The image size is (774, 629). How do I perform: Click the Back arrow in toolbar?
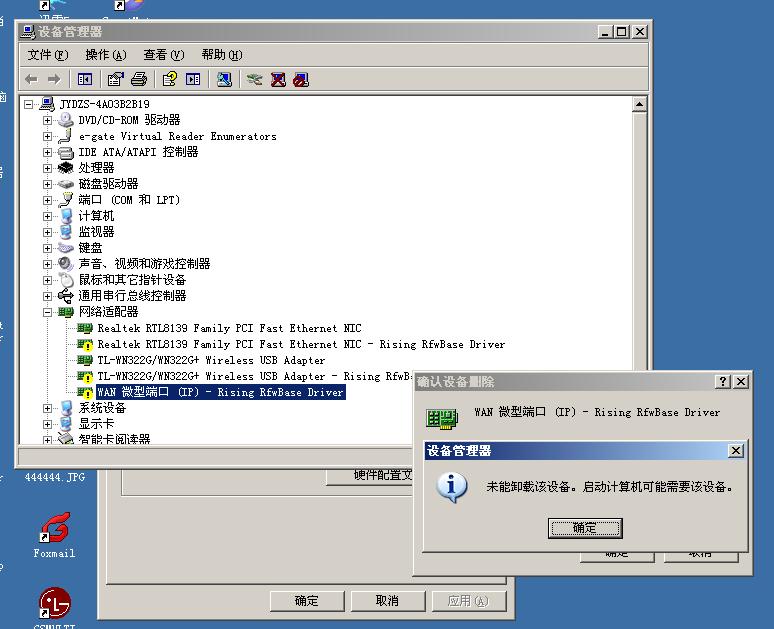point(32,79)
